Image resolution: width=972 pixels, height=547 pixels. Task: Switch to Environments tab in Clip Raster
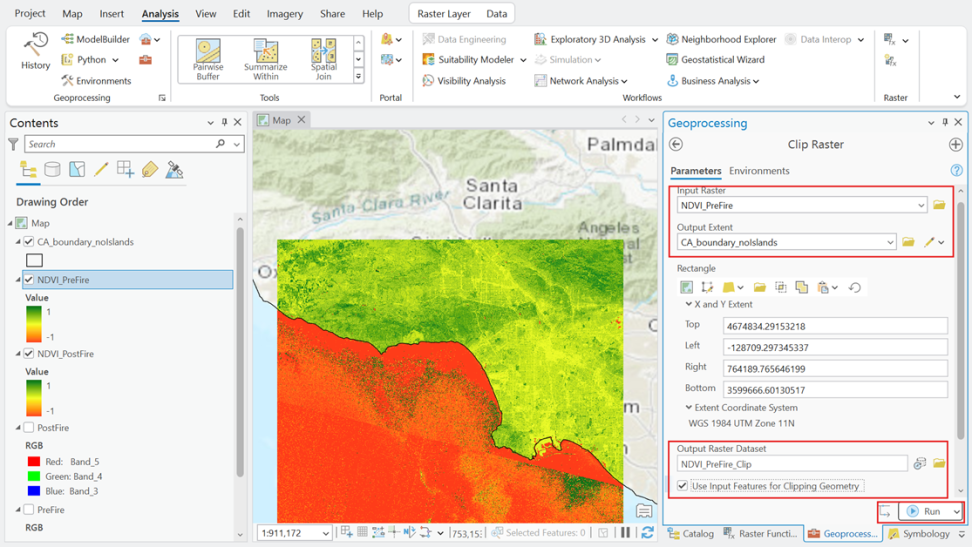[x=759, y=171]
